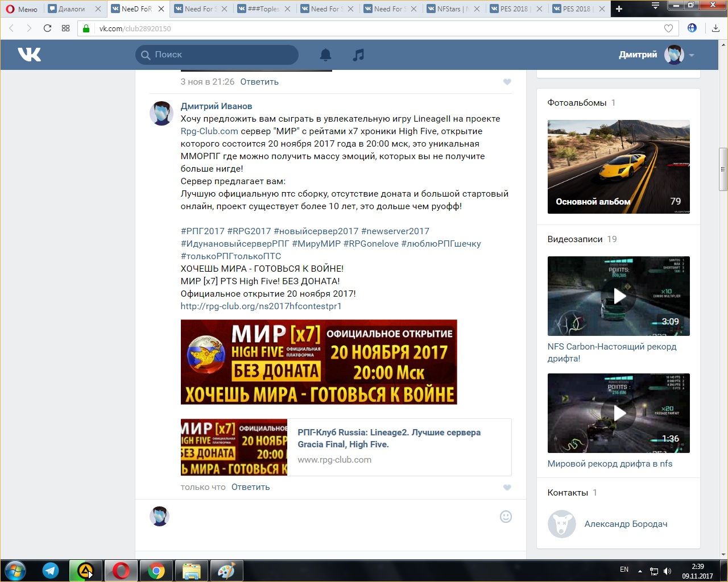728x582 pixels.
Task: Like the comment posted только что
Action: 507,487
